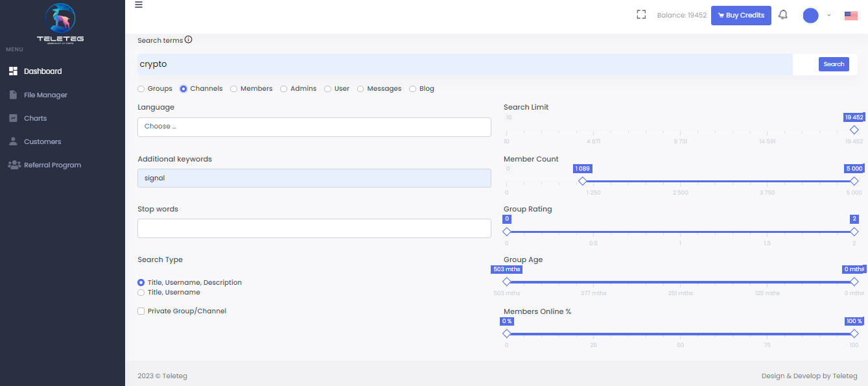Open the notifications bell
Image resolution: width=868 pixels, height=386 pixels.
tap(782, 14)
